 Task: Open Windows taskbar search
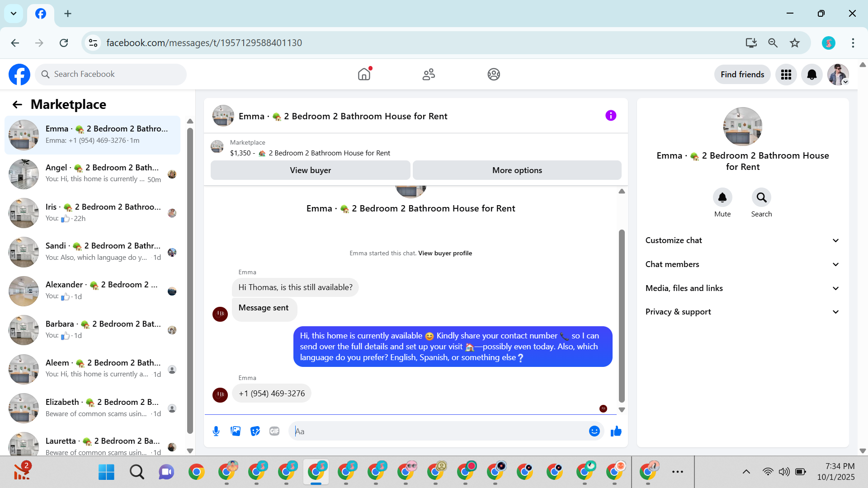[x=137, y=472]
